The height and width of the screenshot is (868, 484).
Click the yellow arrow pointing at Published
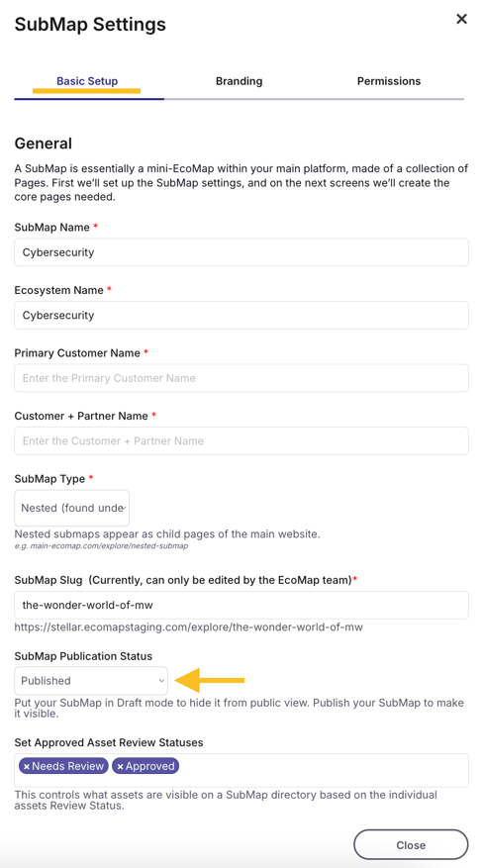(210, 680)
